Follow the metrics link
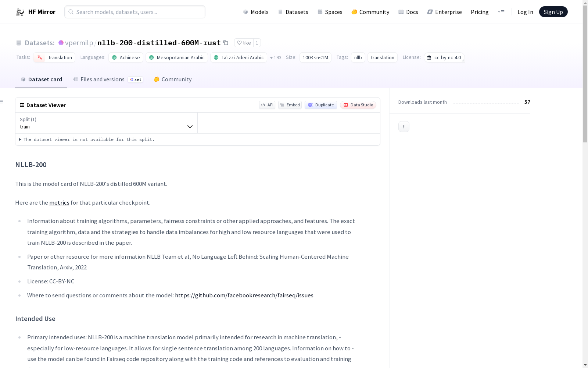588x368 pixels. (x=59, y=203)
